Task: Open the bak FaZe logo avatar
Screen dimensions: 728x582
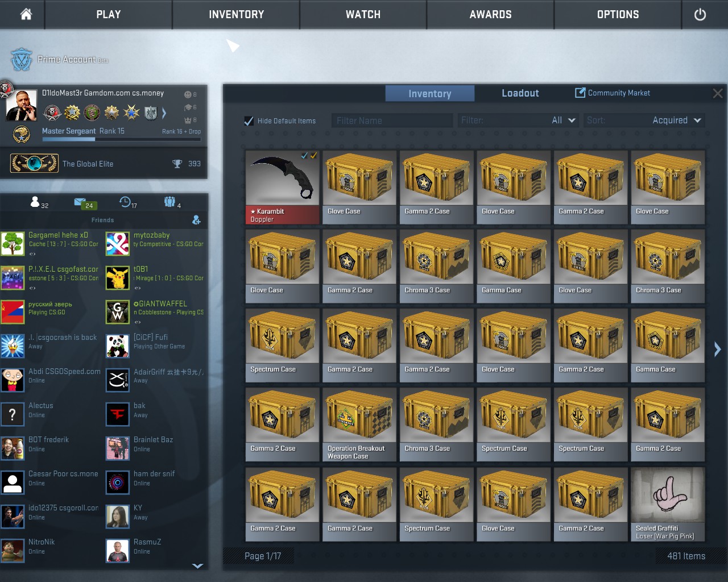Action: pyautogui.click(x=118, y=414)
